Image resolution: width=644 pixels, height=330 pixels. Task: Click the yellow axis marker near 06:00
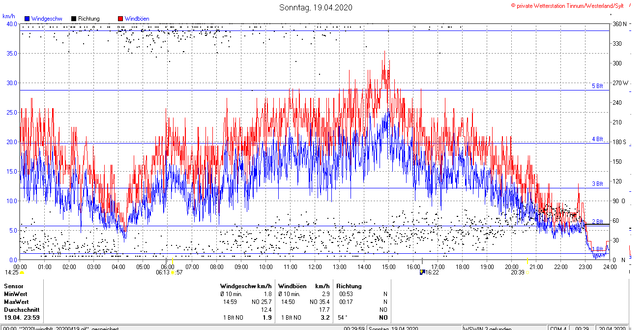click(x=172, y=260)
